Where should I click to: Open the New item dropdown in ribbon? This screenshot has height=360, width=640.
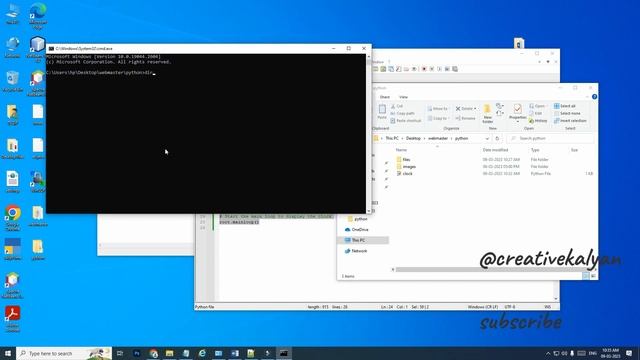pyautogui.click(x=500, y=106)
